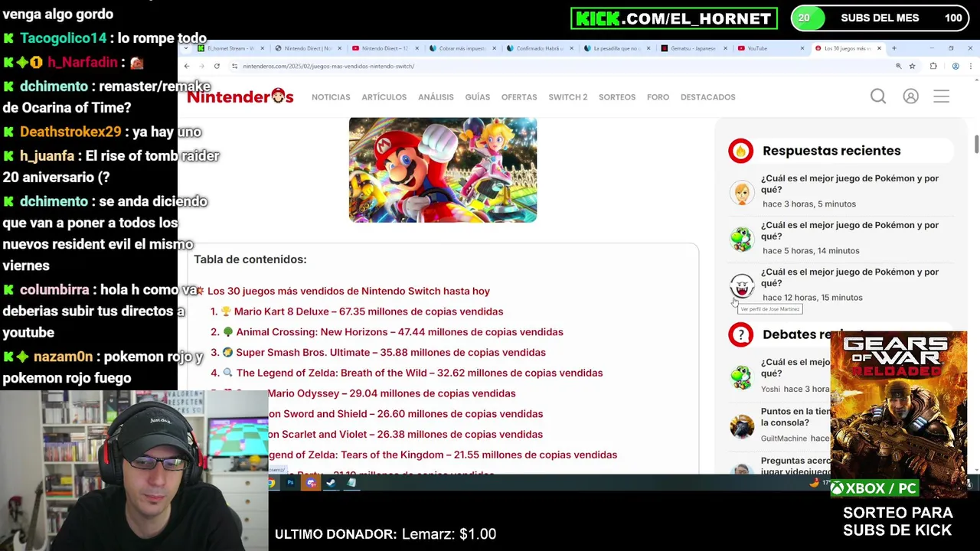Open the hamburger menu in site header
This screenshot has width=980, height=551.
coord(941,96)
